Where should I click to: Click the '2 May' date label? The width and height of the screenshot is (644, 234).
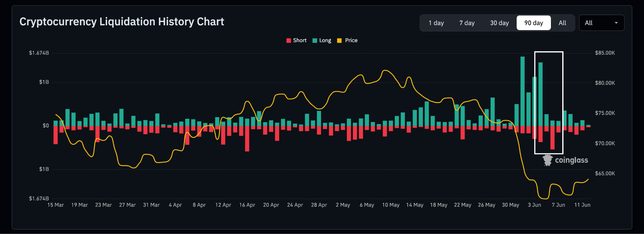point(343,205)
